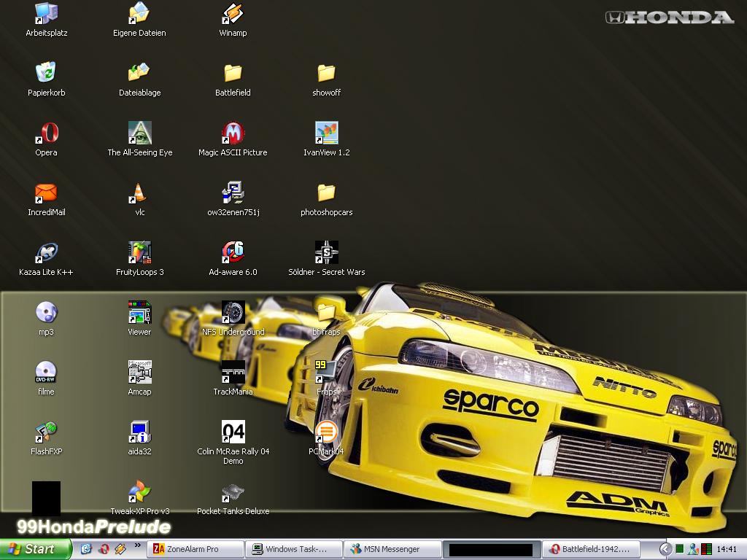
Task: Expand quick launch overflow chevron
Action: [138, 545]
